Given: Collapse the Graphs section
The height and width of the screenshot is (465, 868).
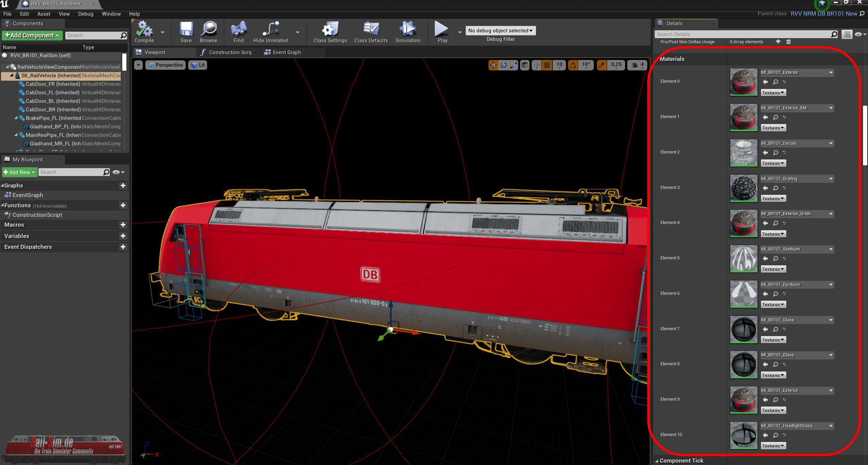Looking at the screenshot, I should (x=2, y=186).
